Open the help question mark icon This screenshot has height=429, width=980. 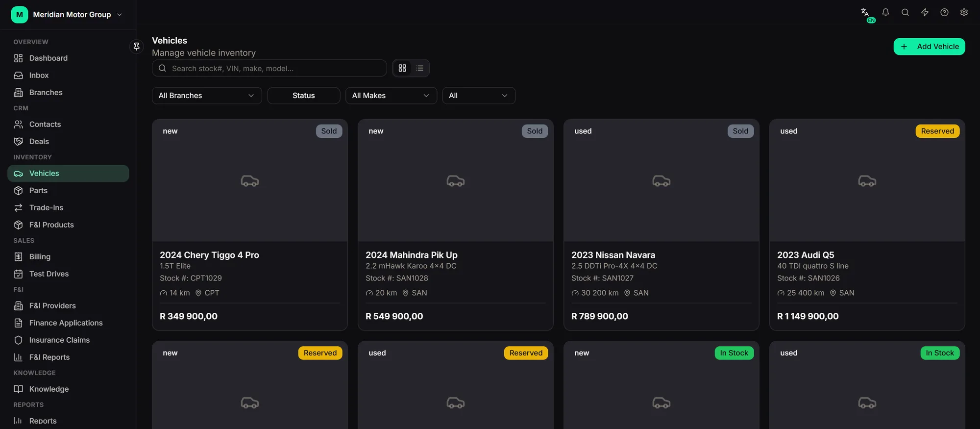[x=944, y=13]
